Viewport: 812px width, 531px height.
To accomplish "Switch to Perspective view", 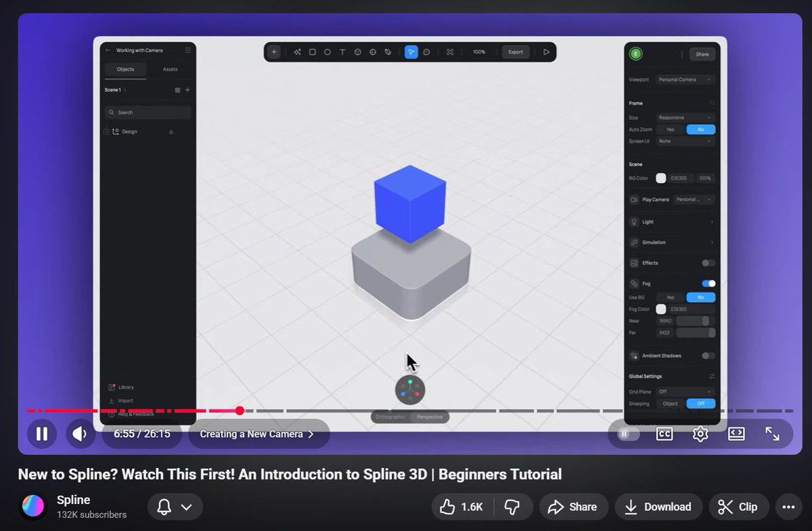I will [x=429, y=417].
